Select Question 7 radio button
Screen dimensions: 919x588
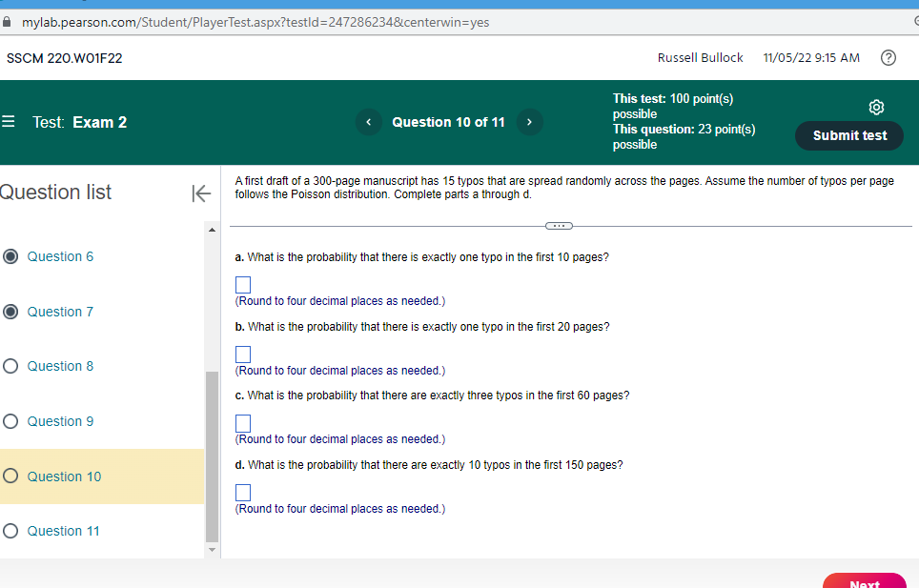pos(10,312)
